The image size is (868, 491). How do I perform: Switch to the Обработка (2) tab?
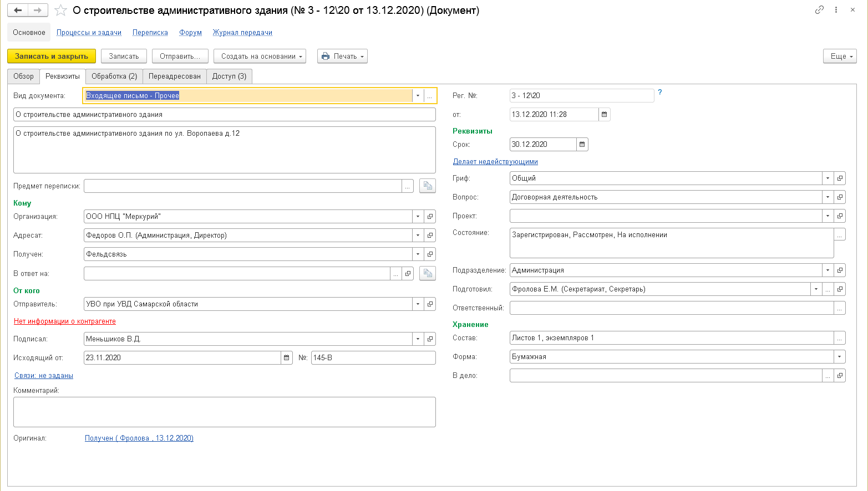[114, 76]
